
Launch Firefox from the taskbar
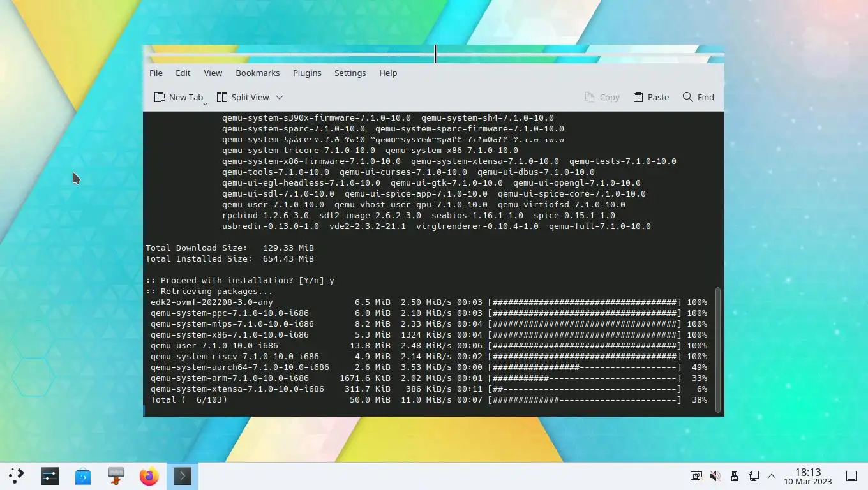tap(149, 476)
